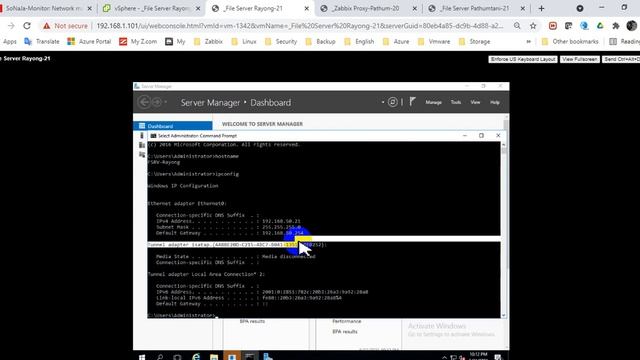Open the Action Center notification icon
Screen dimensions: 640x360
coord(498,357)
